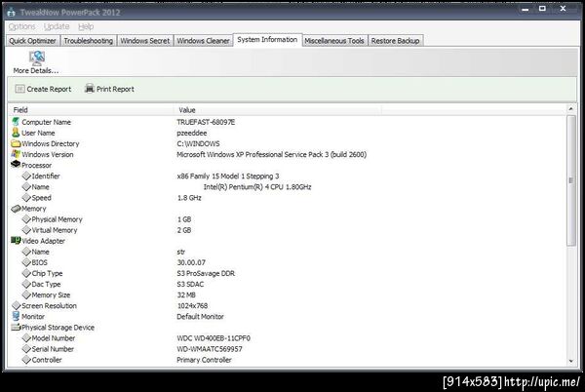Click the More Details label

coord(36,70)
